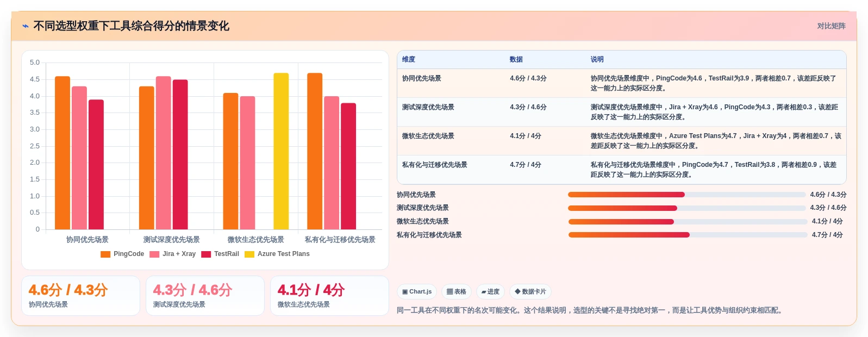Click the 微软生态优先场景 x-axis label on chart
868x337 pixels.
(x=256, y=240)
